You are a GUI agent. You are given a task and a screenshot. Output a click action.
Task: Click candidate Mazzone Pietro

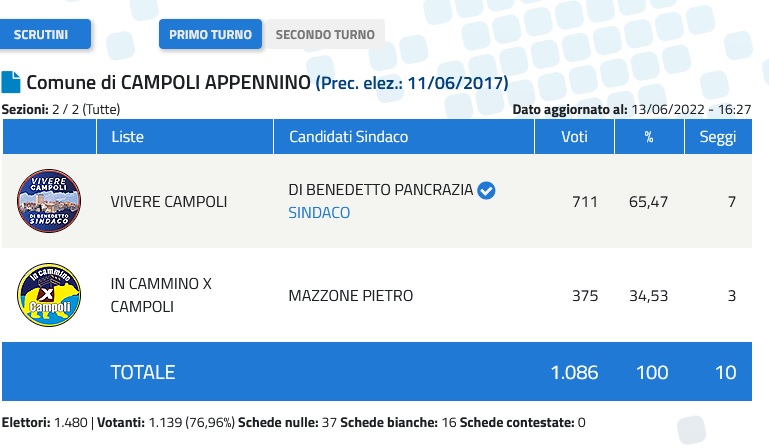(350, 296)
